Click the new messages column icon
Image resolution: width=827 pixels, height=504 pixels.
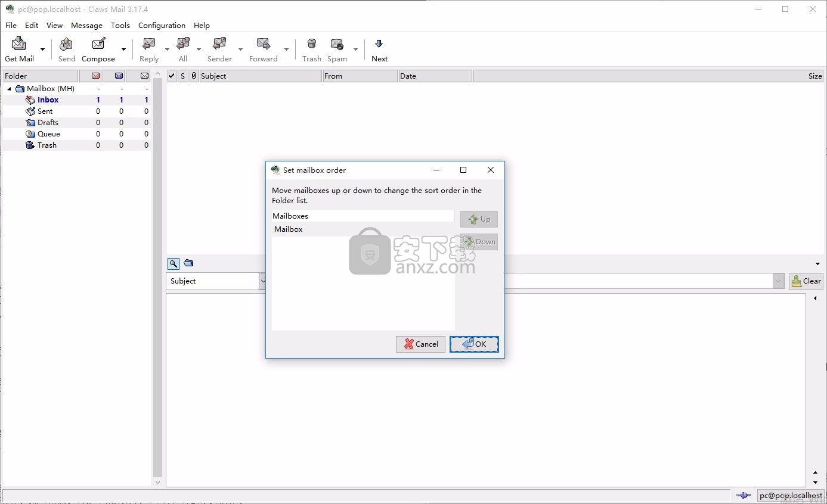[x=95, y=76]
